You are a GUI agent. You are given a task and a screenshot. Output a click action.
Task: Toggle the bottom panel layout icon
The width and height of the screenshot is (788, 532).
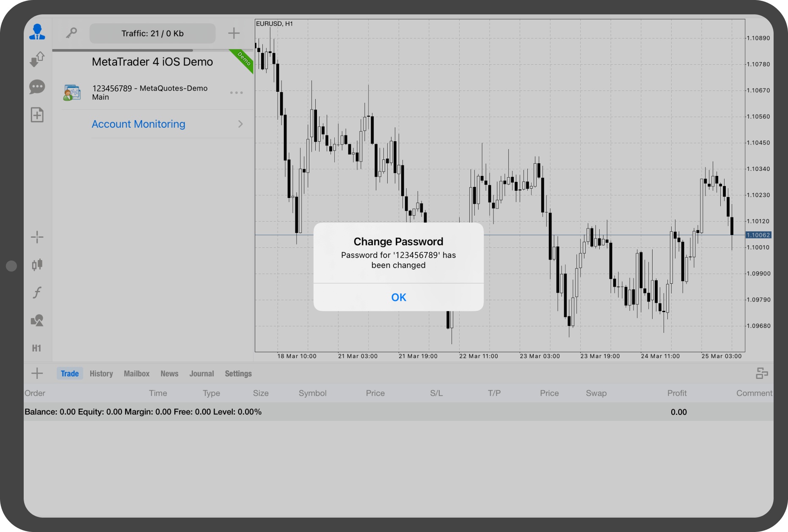point(762,373)
